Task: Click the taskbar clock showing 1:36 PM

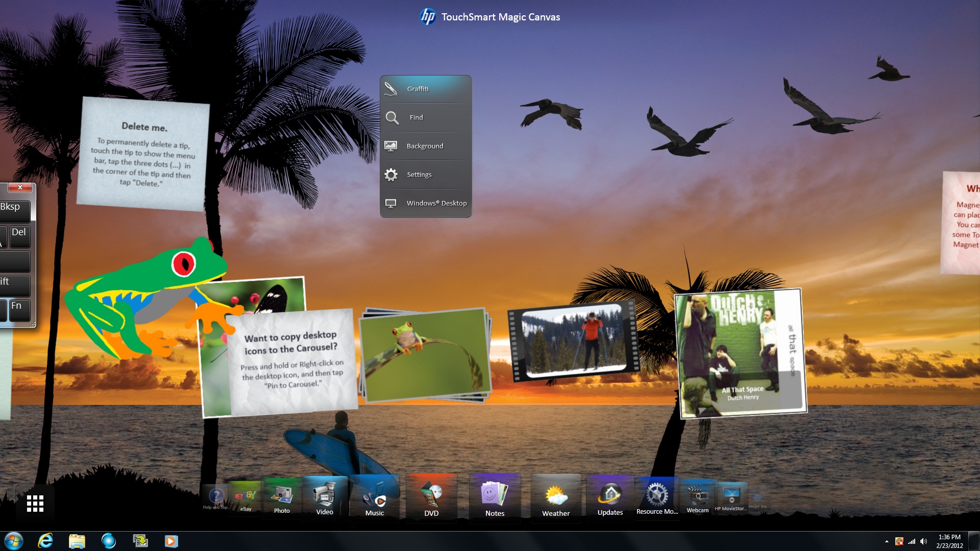Action: pos(949,541)
